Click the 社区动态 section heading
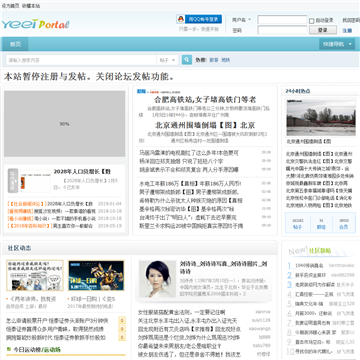360x360 pixels. pyautogui.click(x=19, y=248)
